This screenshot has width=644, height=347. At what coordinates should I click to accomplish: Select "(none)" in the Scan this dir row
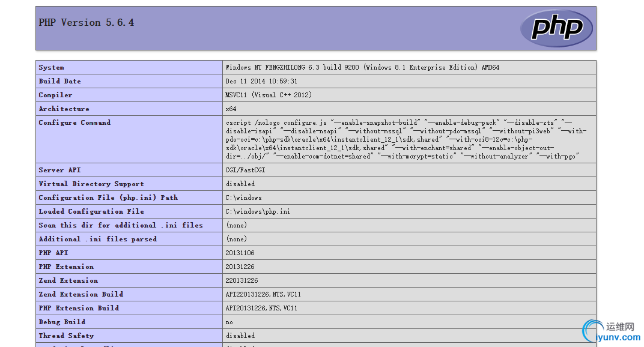tap(237, 225)
